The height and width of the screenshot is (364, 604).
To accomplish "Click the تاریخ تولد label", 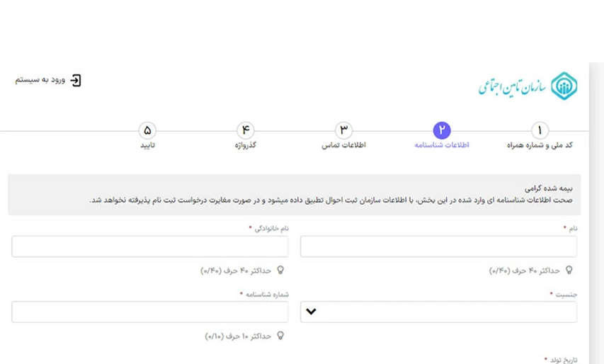I will coord(563,360).
